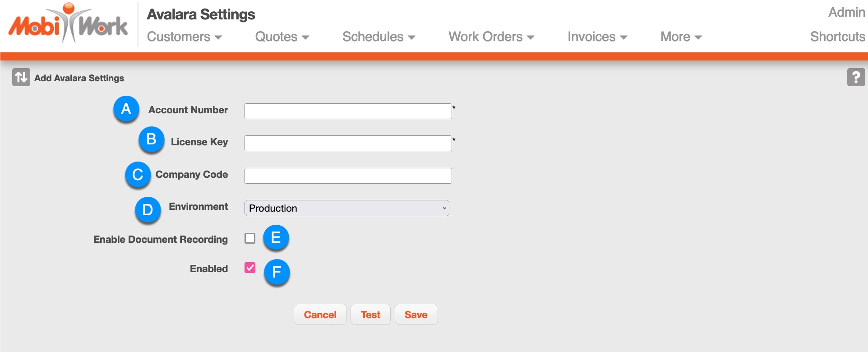
Task: Open the Schedules menu
Action: 379,37
